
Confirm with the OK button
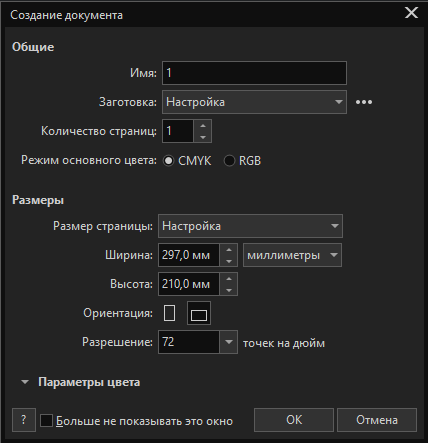click(294, 420)
